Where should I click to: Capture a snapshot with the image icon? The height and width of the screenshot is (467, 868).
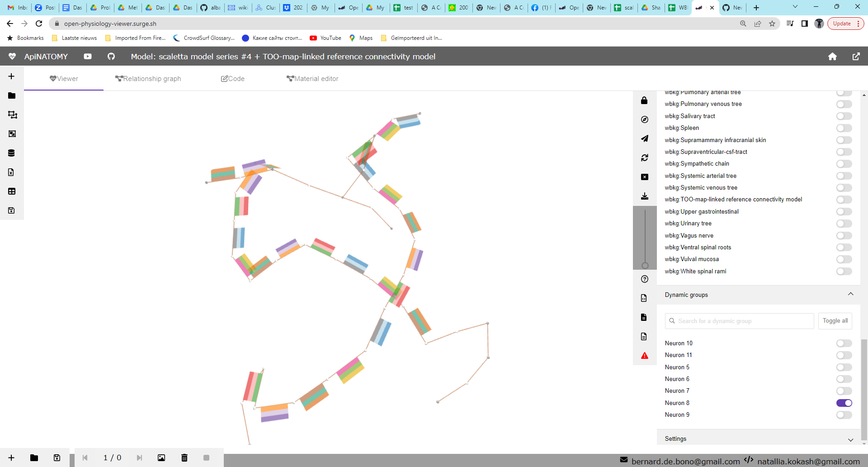coord(161,457)
